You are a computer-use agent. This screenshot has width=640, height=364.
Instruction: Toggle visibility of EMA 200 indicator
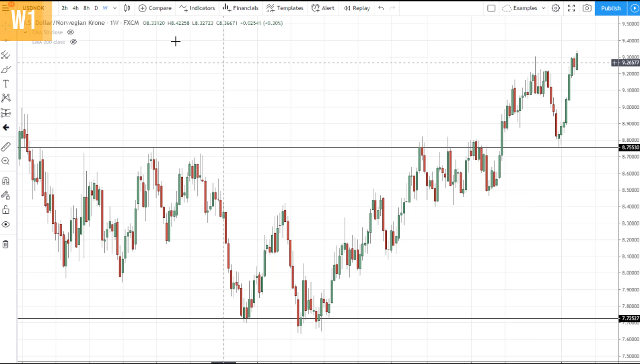pos(73,42)
